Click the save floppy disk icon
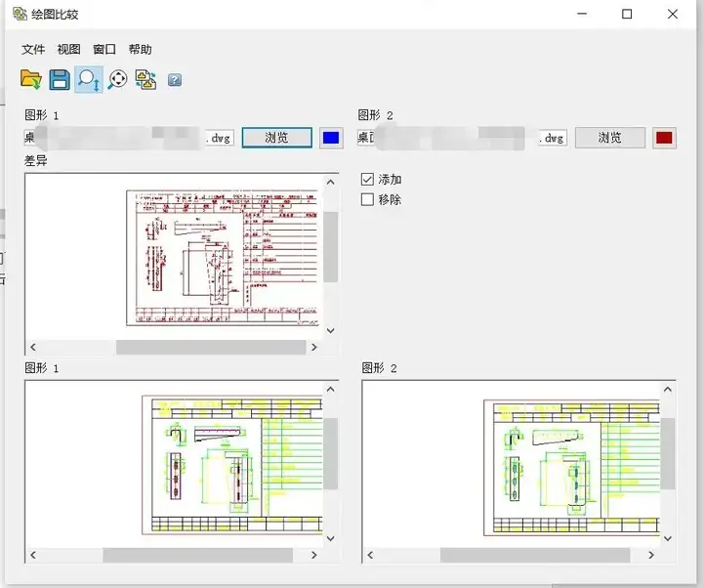The height and width of the screenshot is (588, 703). (x=60, y=80)
